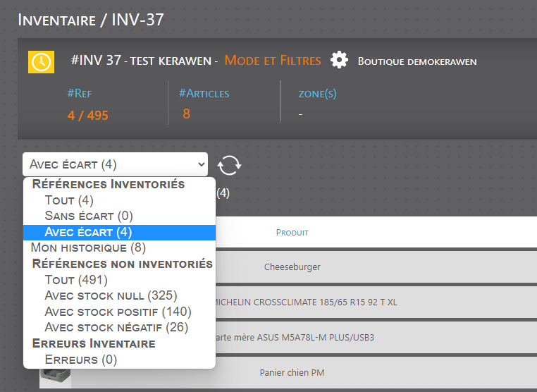Click the 4 / 495 reference count

point(88,116)
